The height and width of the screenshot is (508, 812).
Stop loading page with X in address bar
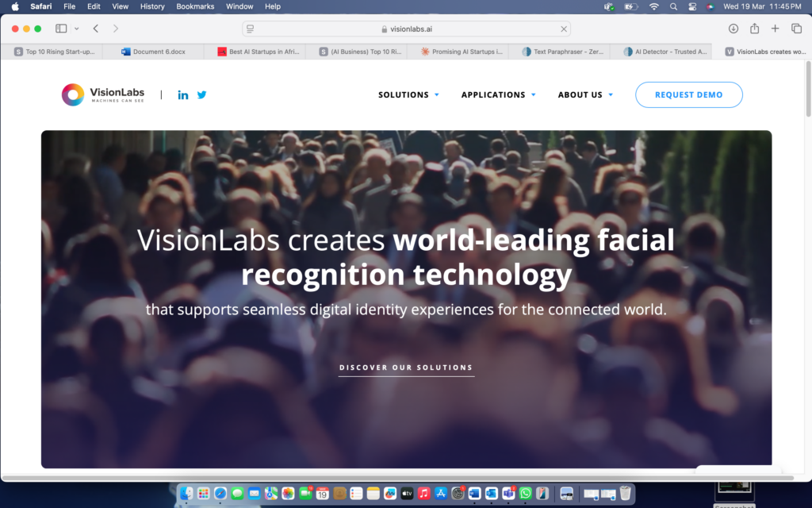(564, 29)
